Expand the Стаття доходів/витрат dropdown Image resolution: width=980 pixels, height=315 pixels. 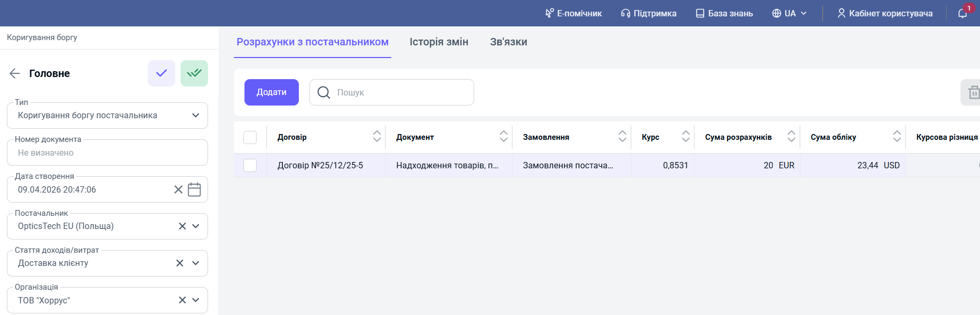click(x=195, y=263)
